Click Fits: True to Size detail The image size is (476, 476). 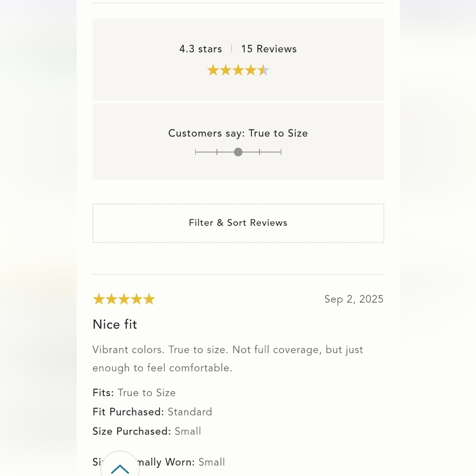pos(134,393)
